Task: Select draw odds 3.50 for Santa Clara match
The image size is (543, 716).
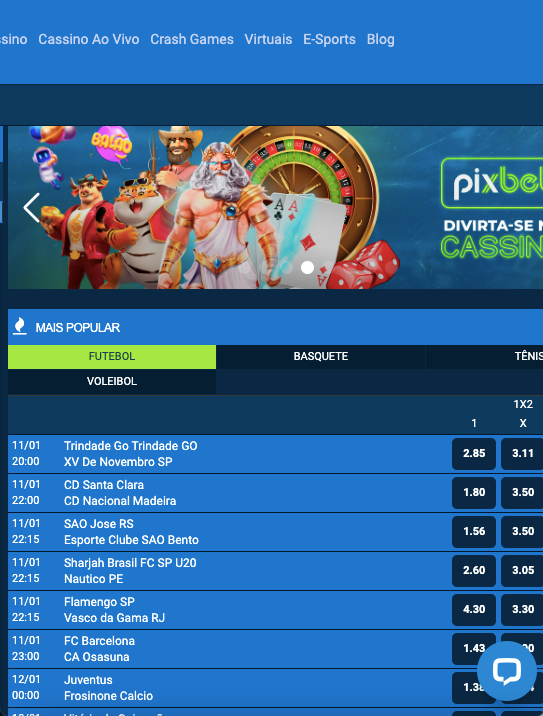Action: click(x=522, y=492)
